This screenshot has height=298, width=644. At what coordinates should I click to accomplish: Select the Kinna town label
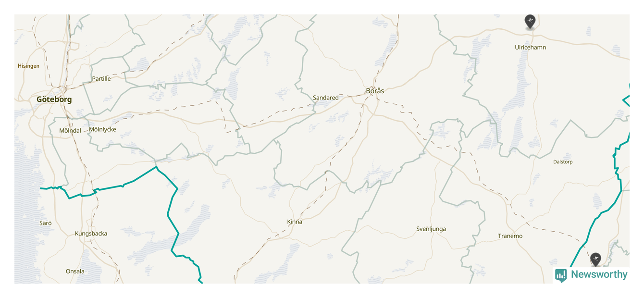click(x=295, y=222)
